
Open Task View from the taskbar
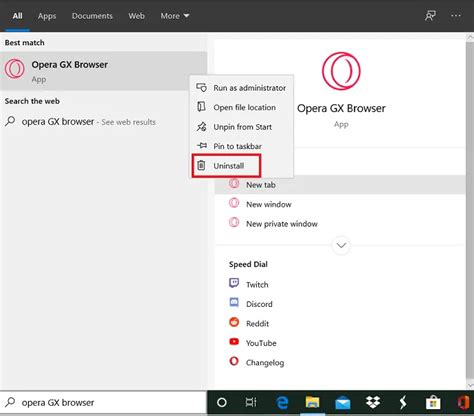[x=251, y=403]
